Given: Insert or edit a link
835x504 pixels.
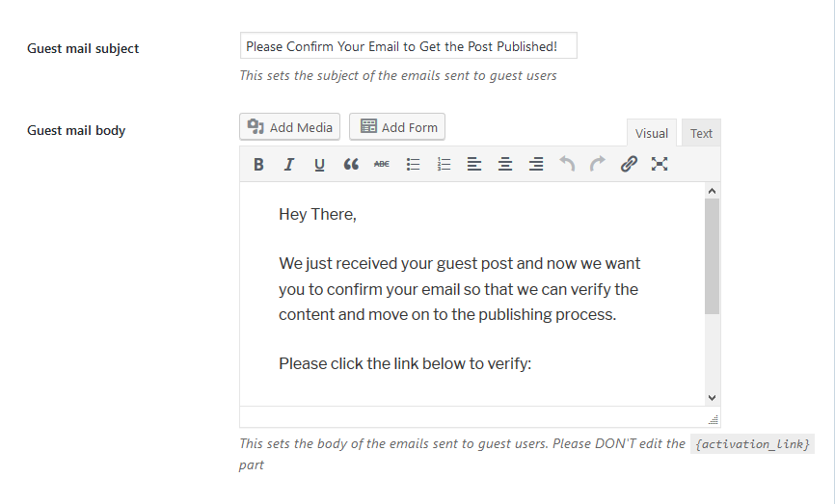Looking at the screenshot, I should click(x=629, y=165).
